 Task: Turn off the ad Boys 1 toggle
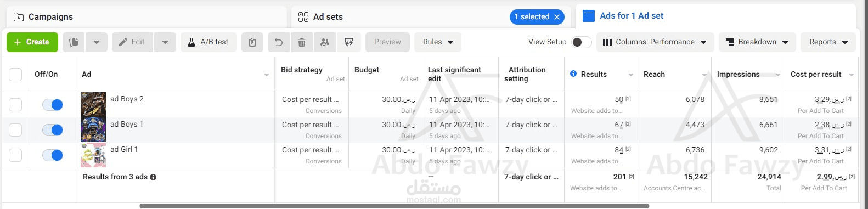point(53,130)
